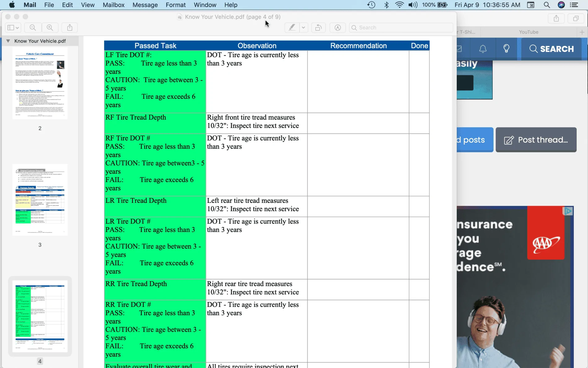Click the "LR Tire Tread Depth" cell
Image resolution: width=588 pixels, height=368 pixels.
tap(155, 207)
